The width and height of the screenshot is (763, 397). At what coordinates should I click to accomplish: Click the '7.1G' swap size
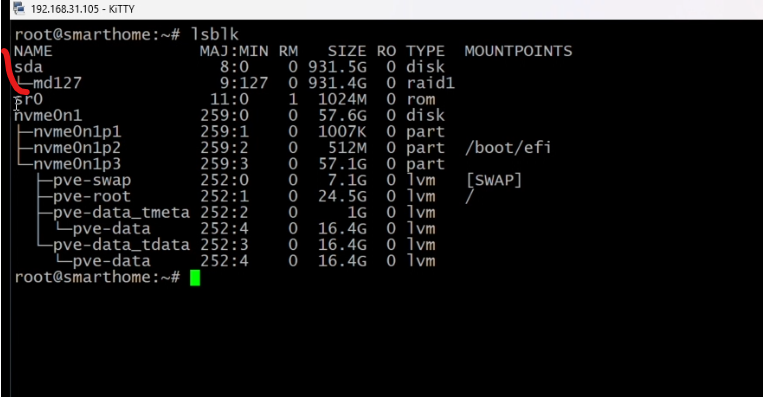point(347,180)
